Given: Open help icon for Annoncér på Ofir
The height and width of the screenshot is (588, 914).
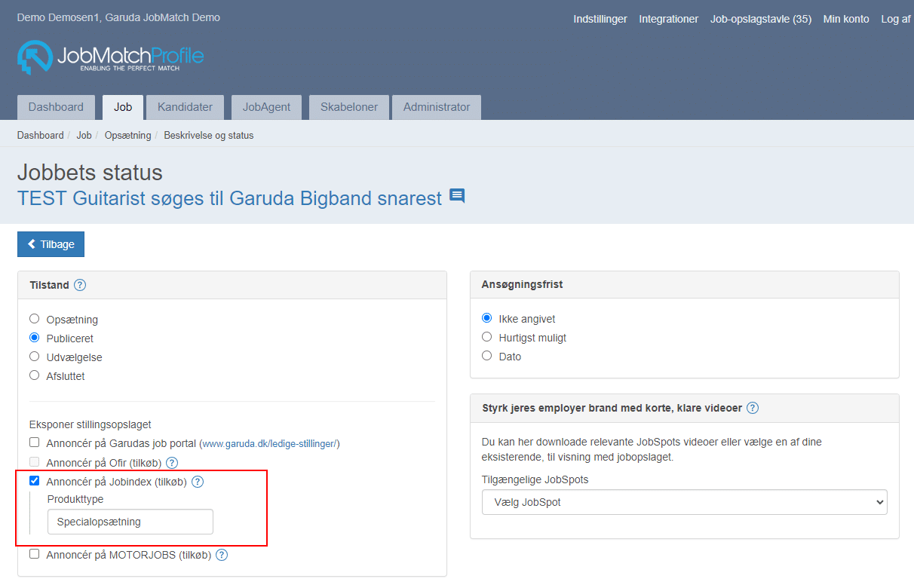Looking at the screenshot, I should pos(172,463).
